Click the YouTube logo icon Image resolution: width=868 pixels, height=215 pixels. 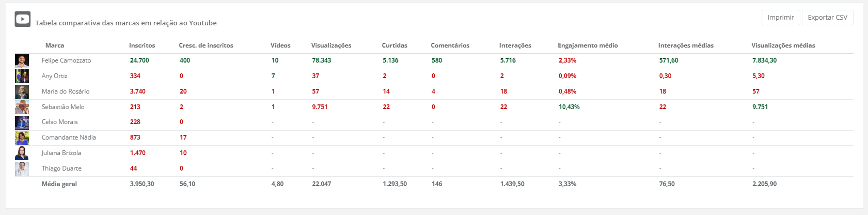pyautogui.click(x=22, y=19)
